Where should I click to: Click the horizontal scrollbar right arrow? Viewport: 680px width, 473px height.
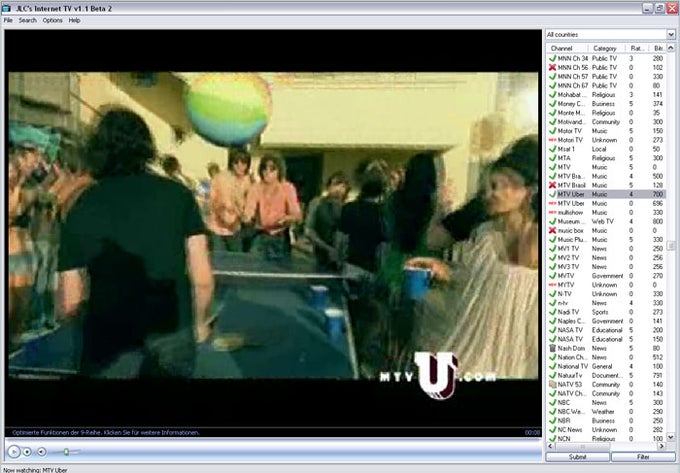662,446
